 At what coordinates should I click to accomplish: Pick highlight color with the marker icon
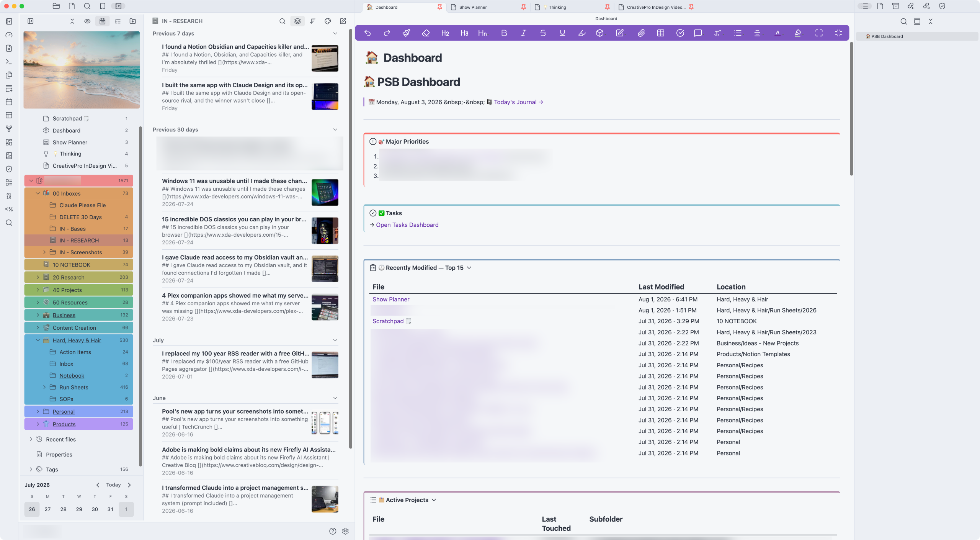[798, 33]
